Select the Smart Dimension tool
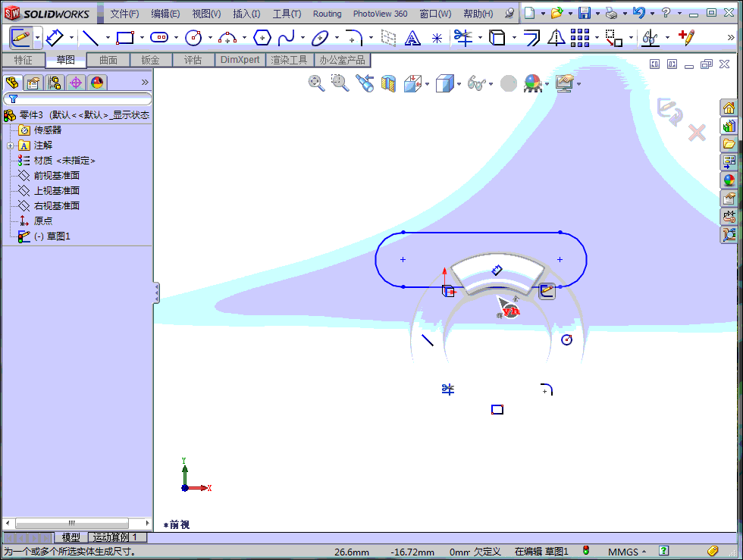The image size is (743, 560). [x=55, y=37]
